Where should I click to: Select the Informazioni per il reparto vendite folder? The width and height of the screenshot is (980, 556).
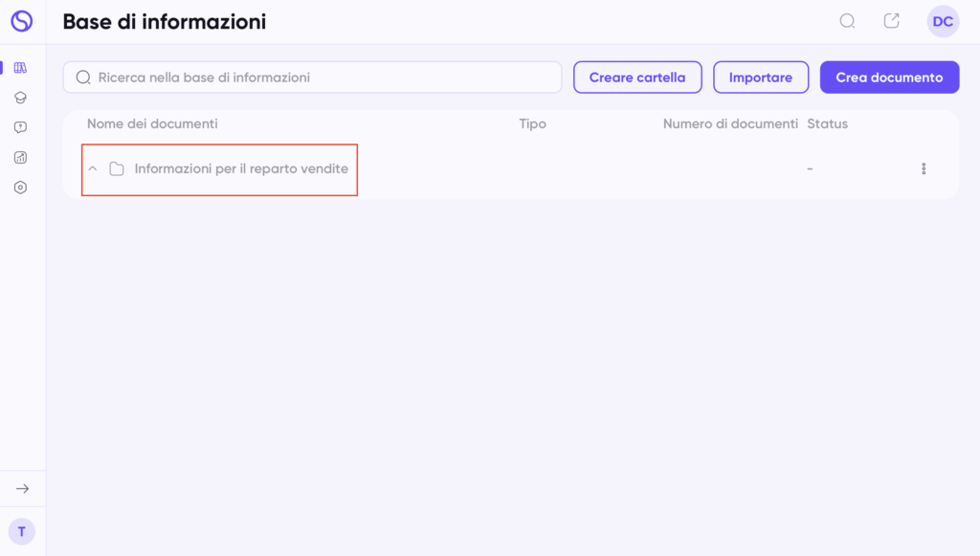(x=241, y=168)
